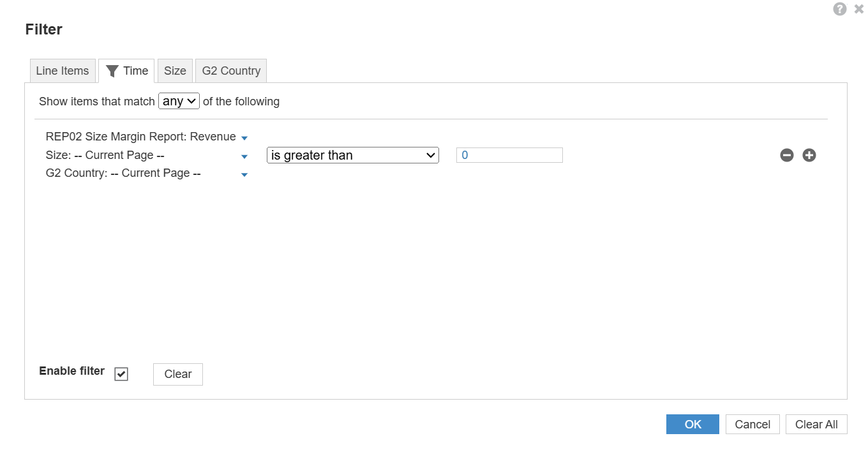868x452 pixels.
Task: Open the Revenue line item dropdown arrow
Action: tap(244, 138)
